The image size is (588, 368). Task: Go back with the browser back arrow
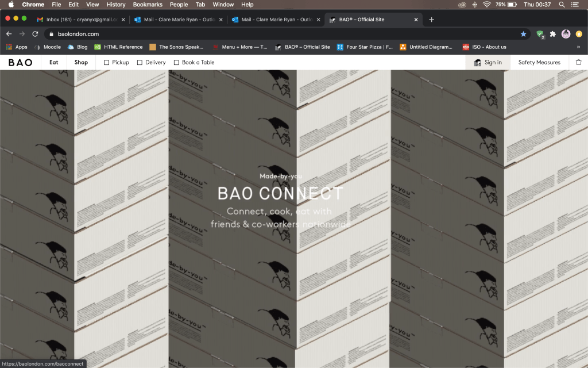pos(9,34)
